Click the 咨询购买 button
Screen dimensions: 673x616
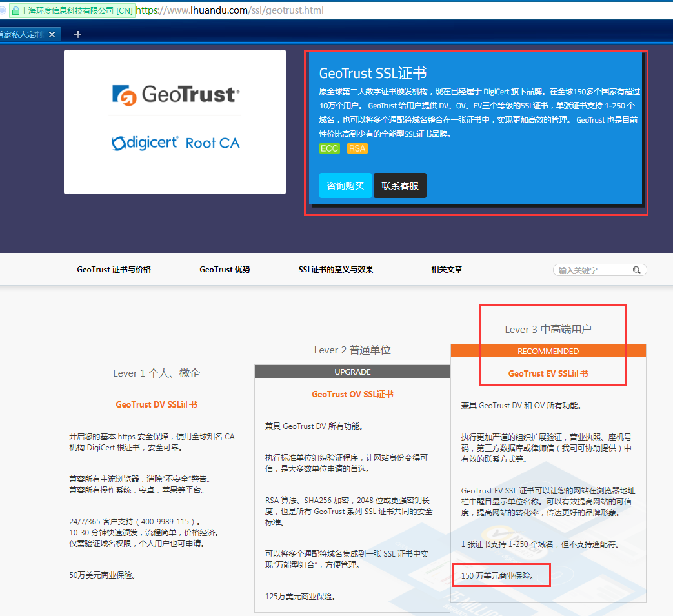(345, 185)
